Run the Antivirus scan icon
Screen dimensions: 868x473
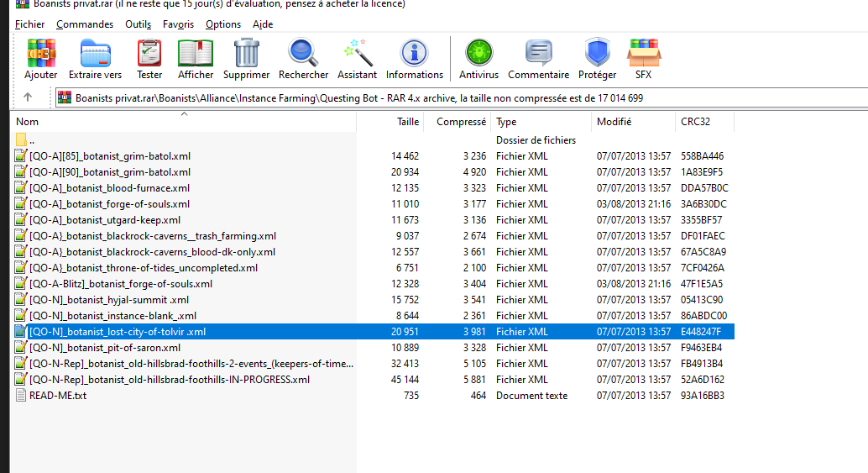click(478, 53)
